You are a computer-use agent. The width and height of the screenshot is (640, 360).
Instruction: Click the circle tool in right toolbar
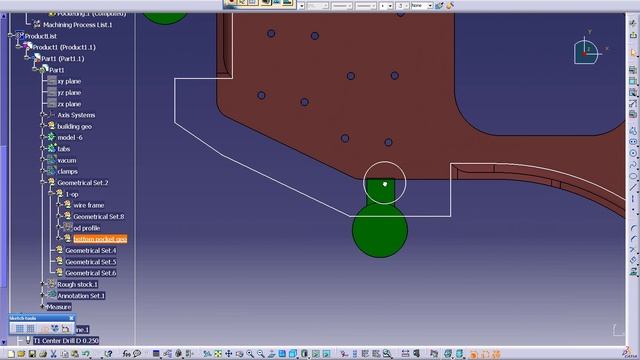pyautogui.click(x=633, y=153)
